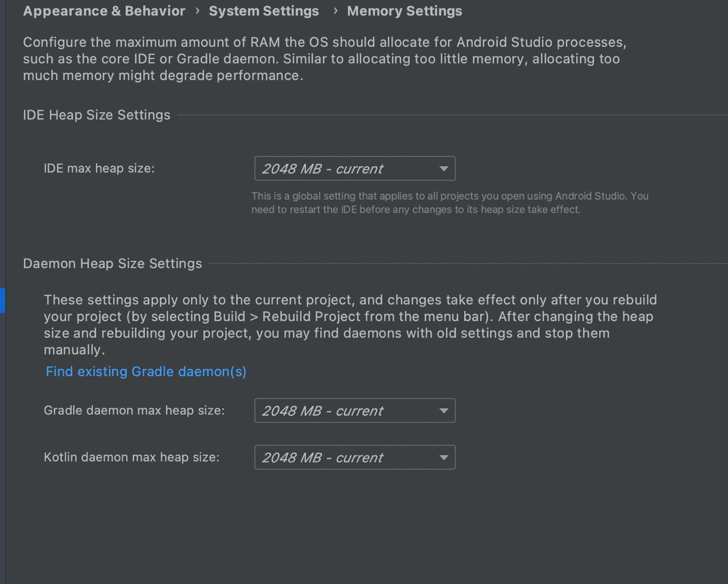Click the IDE Heap Size Settings heading
Viewport: 728px width, 584px height.
pyautogui.click(x=97, y=115)
